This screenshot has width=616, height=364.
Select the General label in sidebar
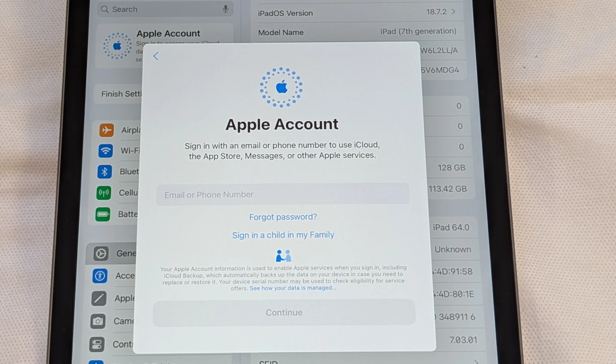[x=126, y=254]
